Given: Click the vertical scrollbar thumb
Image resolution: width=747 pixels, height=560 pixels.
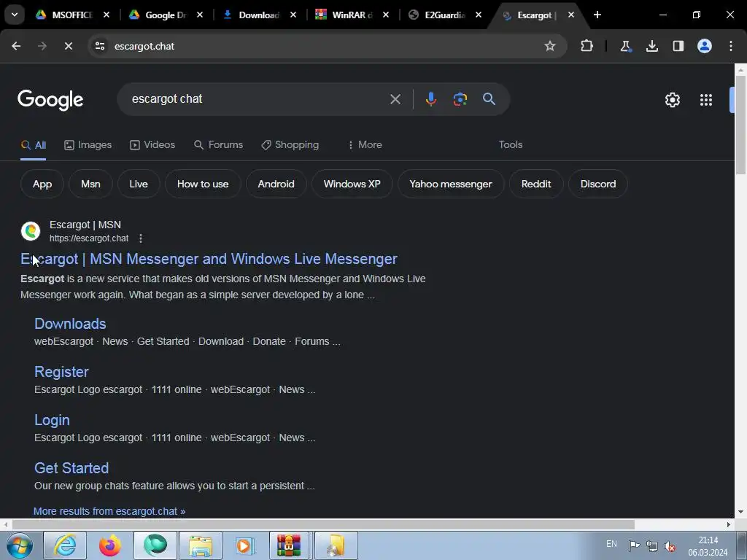Looking at the screenshot, I should pos(740,125).
